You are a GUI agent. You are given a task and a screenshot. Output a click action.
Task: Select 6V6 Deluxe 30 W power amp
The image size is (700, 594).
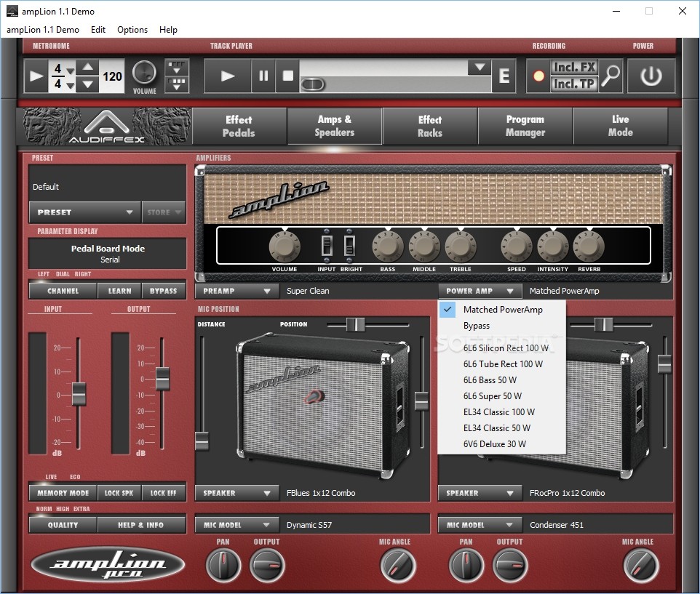pyautogui.click(x=502, y=444)
